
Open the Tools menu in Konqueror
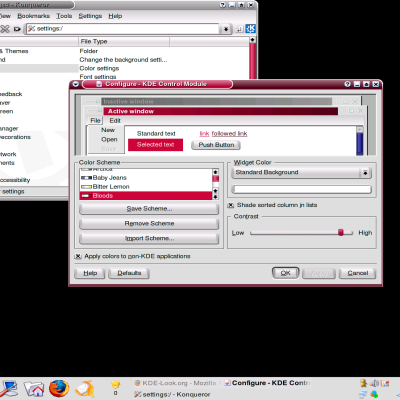tap(64, 16)
